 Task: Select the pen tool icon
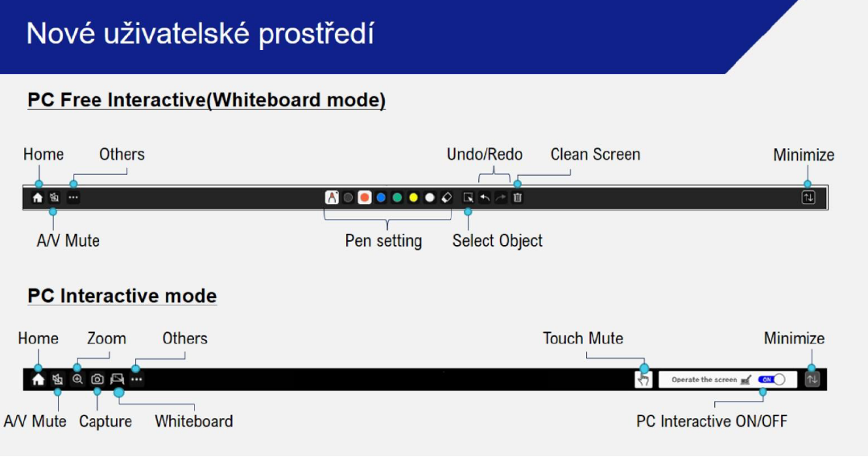332,197
